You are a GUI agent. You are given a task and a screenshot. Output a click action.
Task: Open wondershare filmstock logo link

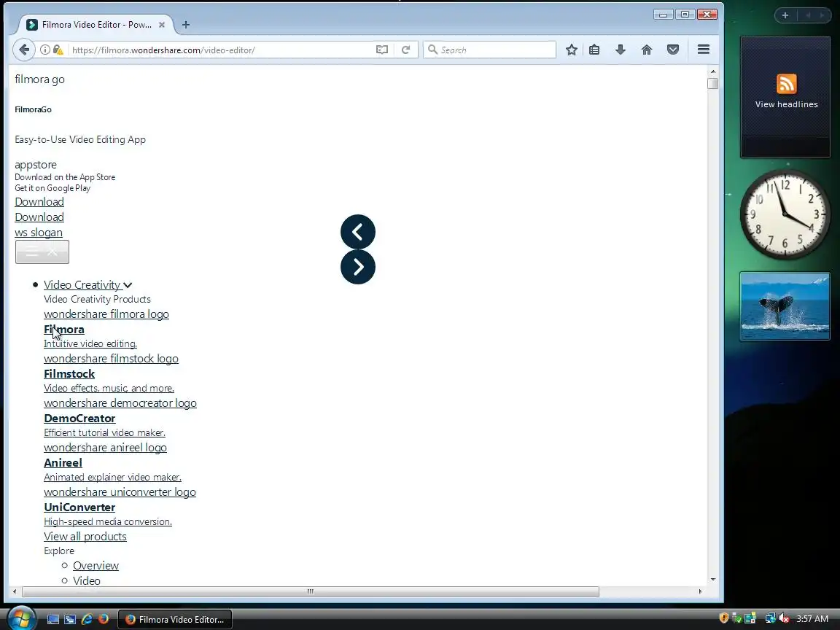111,359
